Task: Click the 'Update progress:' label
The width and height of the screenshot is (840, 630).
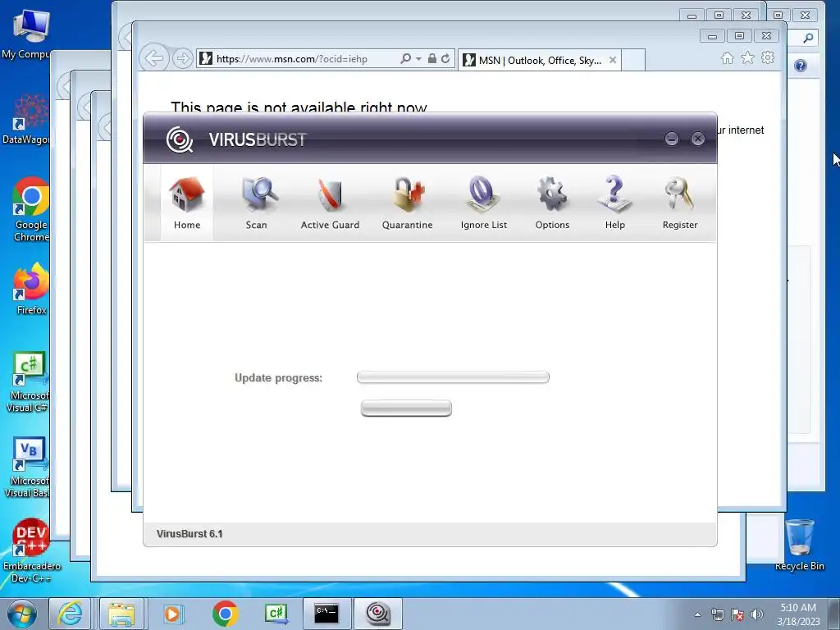Action: (x=279, y=377)
